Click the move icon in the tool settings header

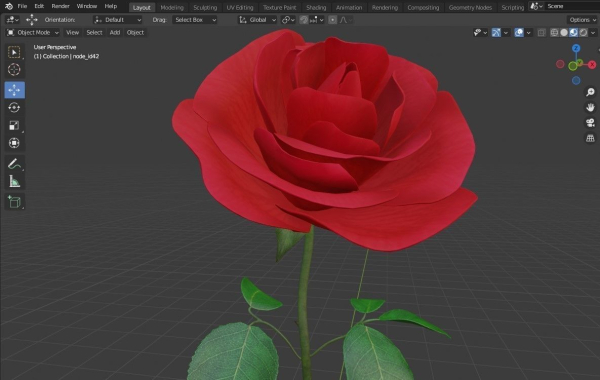click(32, 20)
